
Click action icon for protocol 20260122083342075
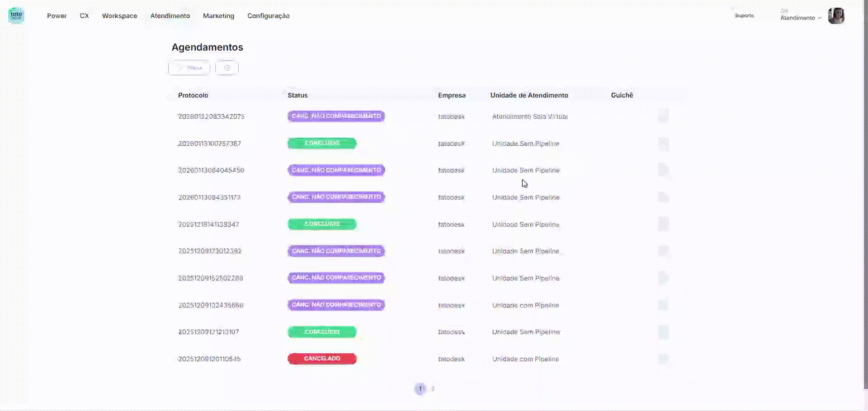(x=663, y=117)
